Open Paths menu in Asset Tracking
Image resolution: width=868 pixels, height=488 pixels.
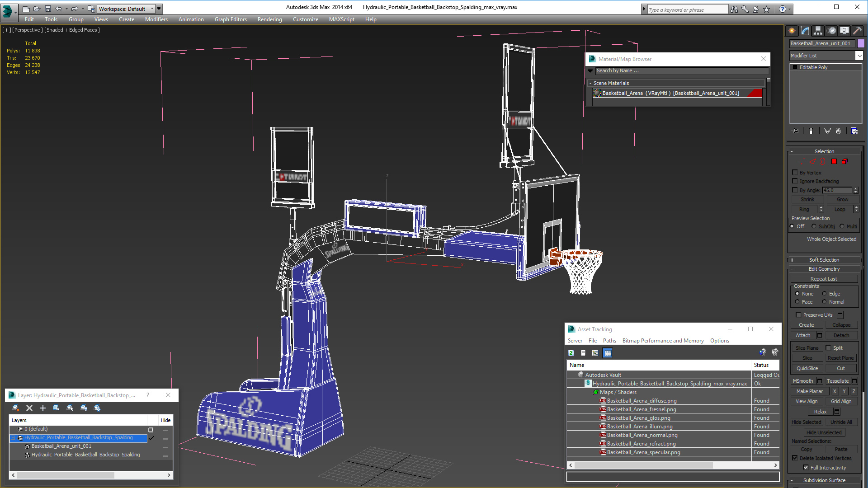click(x=609, y=341)
